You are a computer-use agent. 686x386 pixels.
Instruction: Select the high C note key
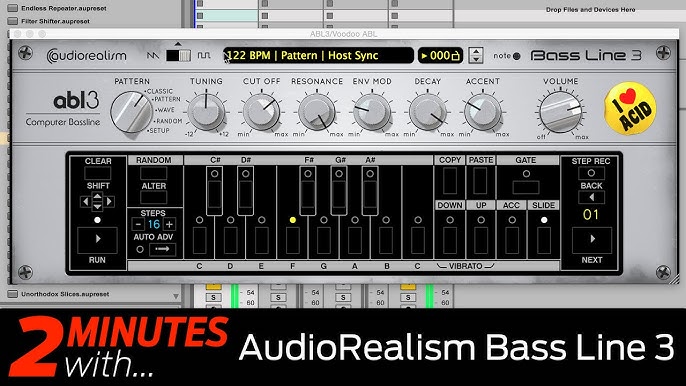pos(418,240)
